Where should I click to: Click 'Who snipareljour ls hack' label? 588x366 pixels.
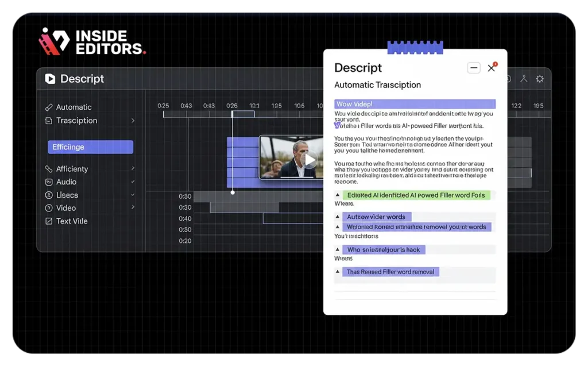[383, 249]
